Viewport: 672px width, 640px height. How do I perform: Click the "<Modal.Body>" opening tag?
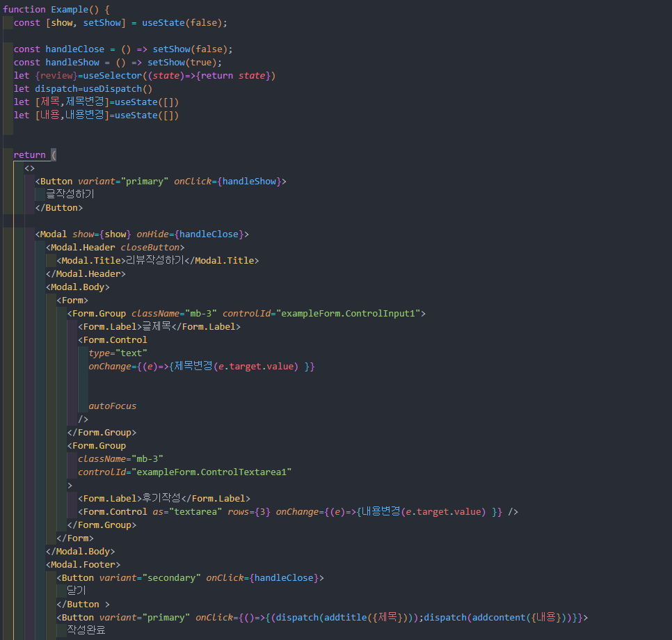(78, 287)
